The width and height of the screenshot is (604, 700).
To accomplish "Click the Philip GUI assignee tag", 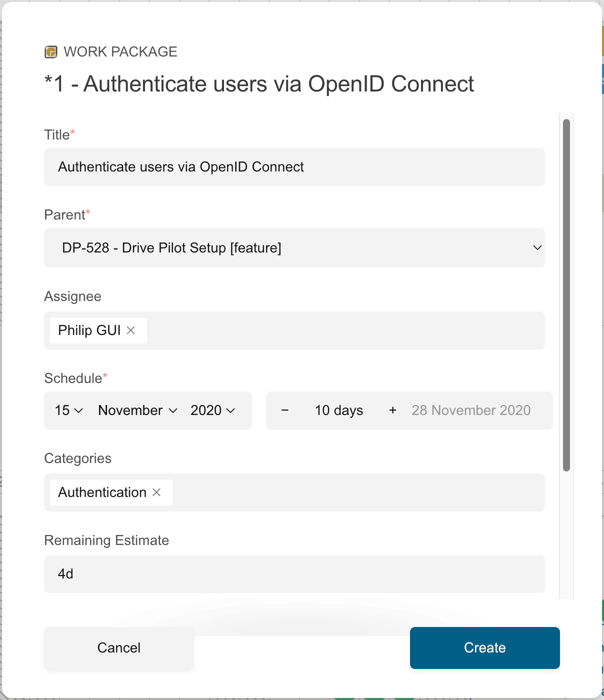I will pyautogui.click(x=89, y=330).
